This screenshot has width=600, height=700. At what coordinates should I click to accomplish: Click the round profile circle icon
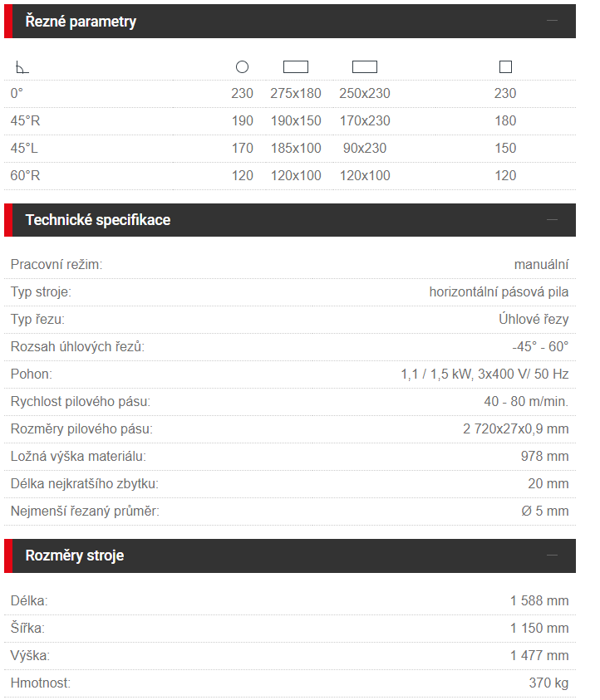pyautogui.click(x=242, y=67)
